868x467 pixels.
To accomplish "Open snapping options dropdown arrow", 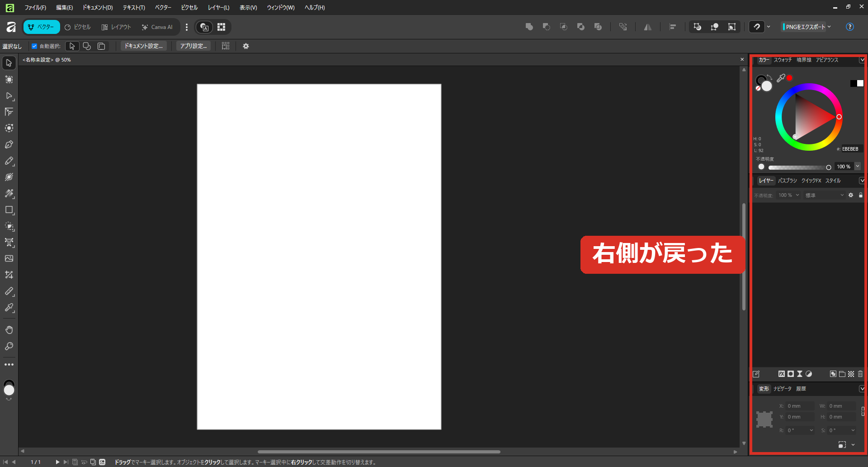I will (769, 27).
